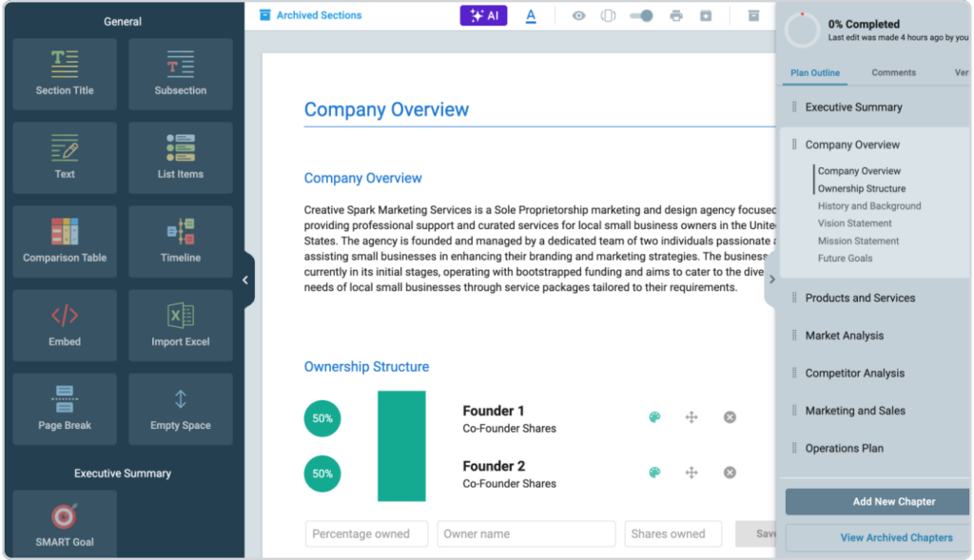
Task: Toggle the preview eye icon
Action: (x=578, y=16)
